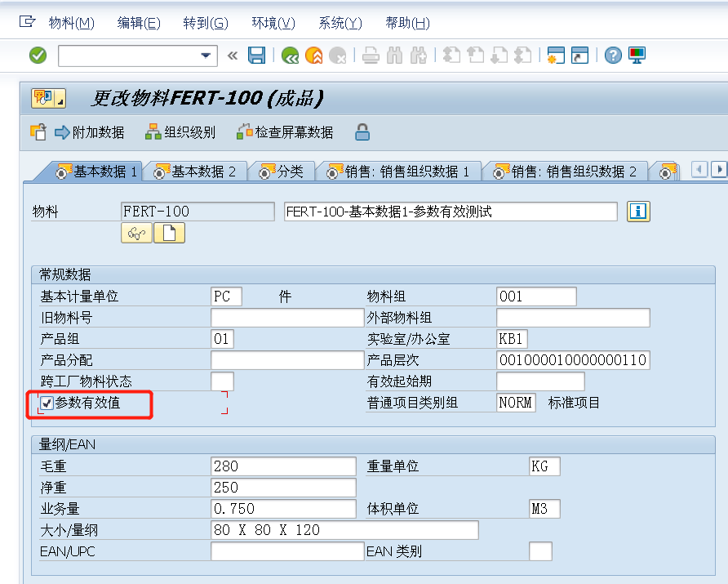Click the Last Page icon
Screen dimensions: 728x584
[x=523, y=56]
